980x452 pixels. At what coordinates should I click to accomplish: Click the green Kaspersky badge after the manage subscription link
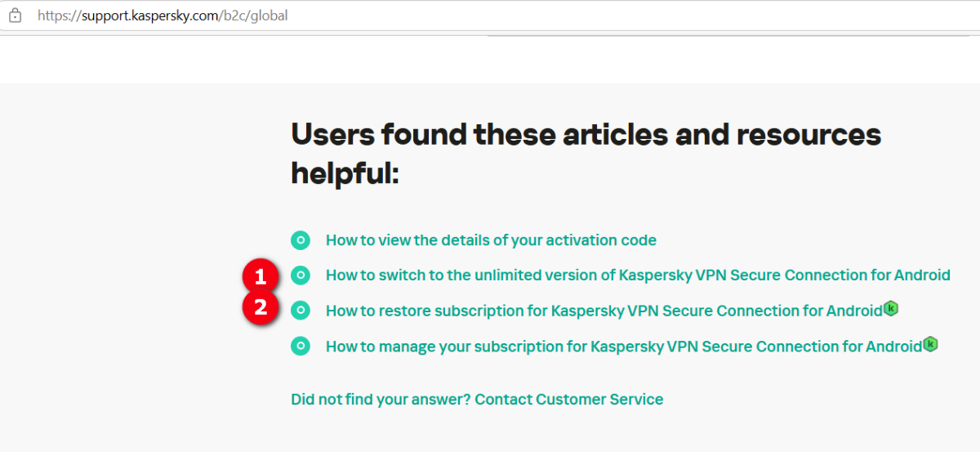point(930,344)
